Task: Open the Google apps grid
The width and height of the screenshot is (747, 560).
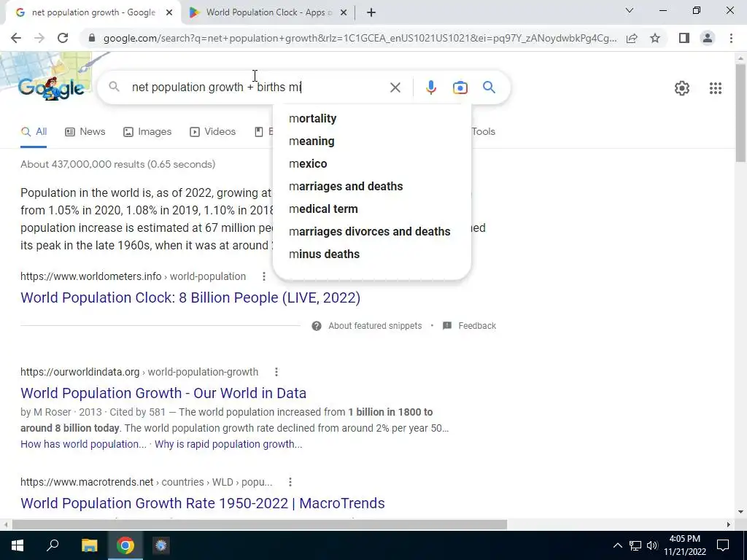Action: pos(715,88)
